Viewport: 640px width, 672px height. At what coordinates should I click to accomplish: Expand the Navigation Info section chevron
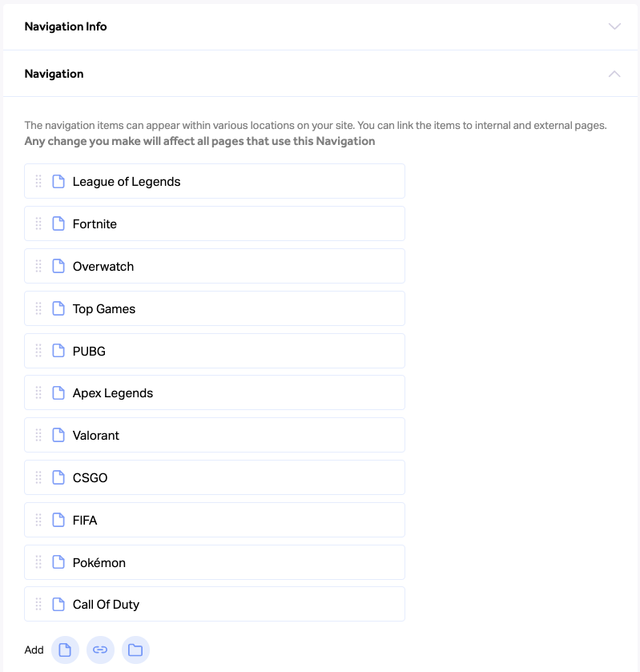pos(614,26)
